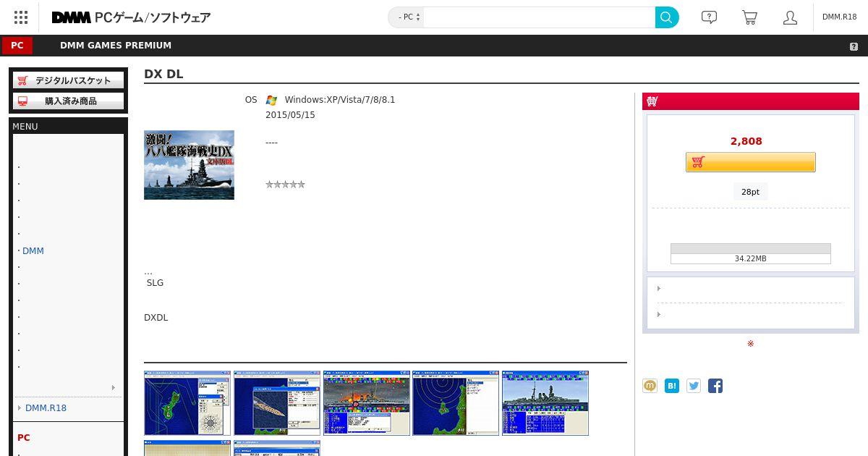Click the battleship game cover image
868x456 pixels.
(x=189, y=165)
